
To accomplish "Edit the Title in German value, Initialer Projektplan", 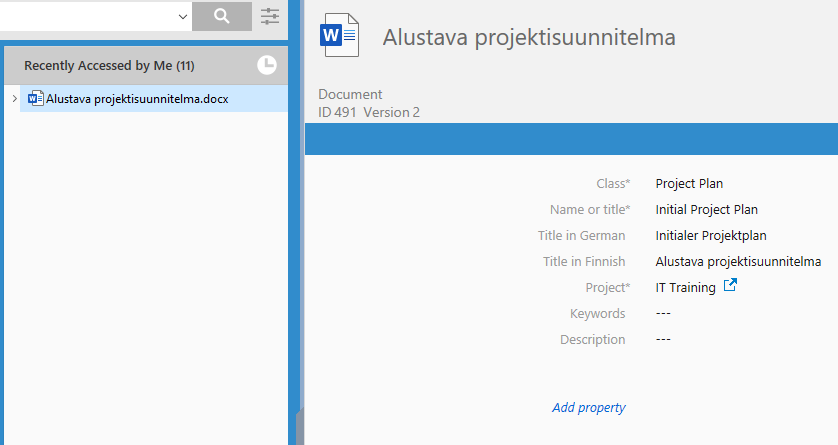I will [710, 236].
